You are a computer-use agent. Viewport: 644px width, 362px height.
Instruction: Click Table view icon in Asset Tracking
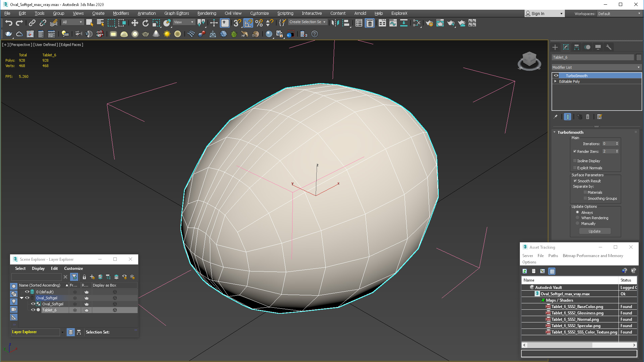552,271
